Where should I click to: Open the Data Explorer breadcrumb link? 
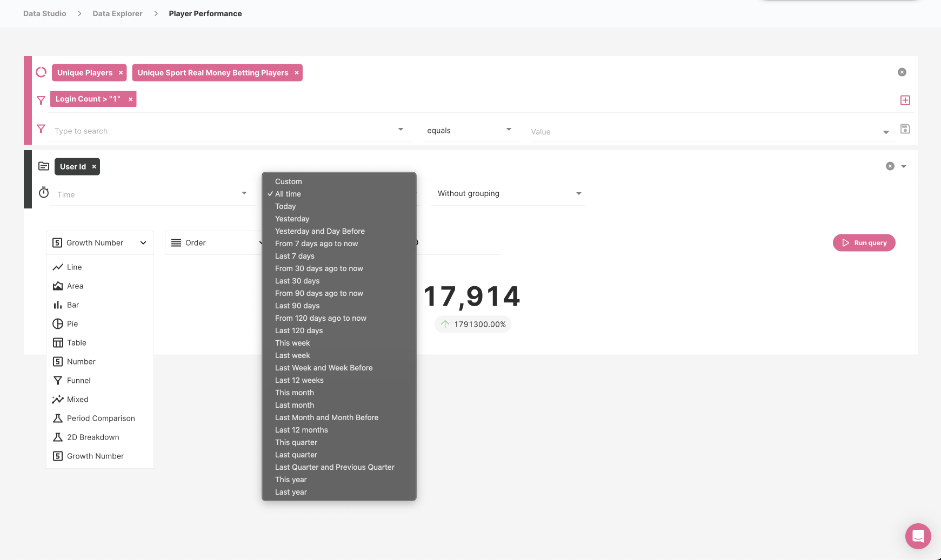click(x=117, y=13)
